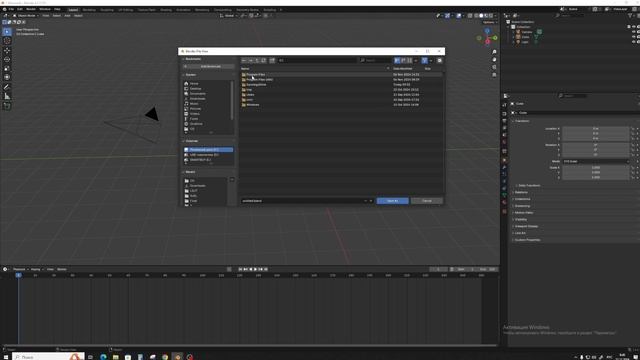Screen dimensions: 640x360
Task: Create a new folder in file browser
Action: 272,60
